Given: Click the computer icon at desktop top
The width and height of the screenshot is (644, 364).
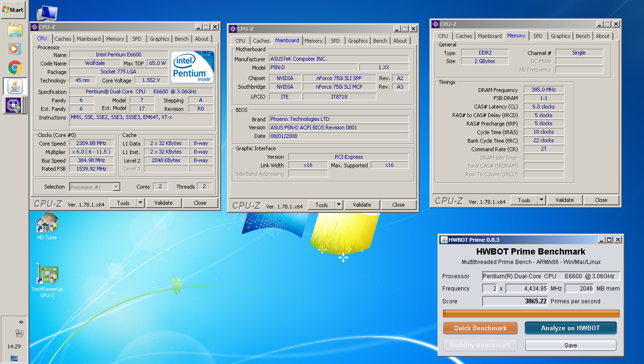Looking at the screenshot, I should [46, 13].
